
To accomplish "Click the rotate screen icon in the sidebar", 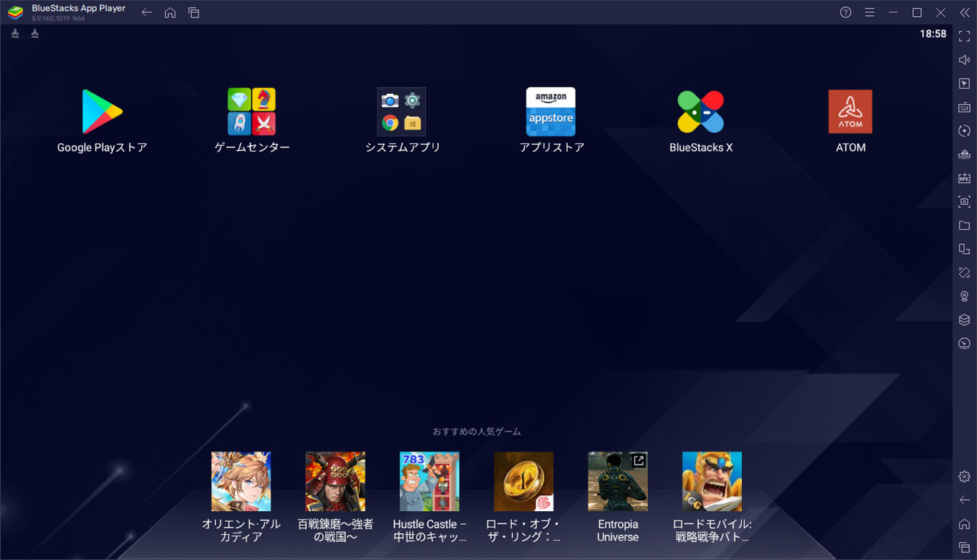I will (x=965, y=249).
